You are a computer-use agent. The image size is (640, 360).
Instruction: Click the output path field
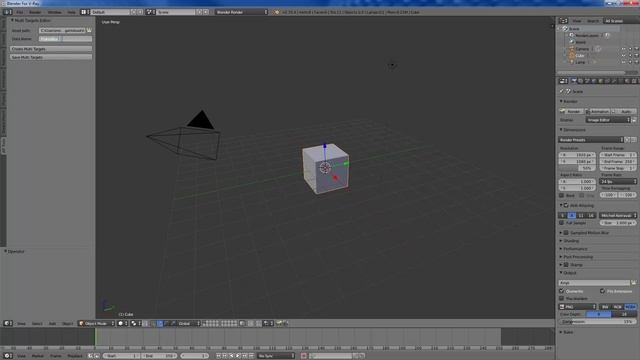click(594, 282)
